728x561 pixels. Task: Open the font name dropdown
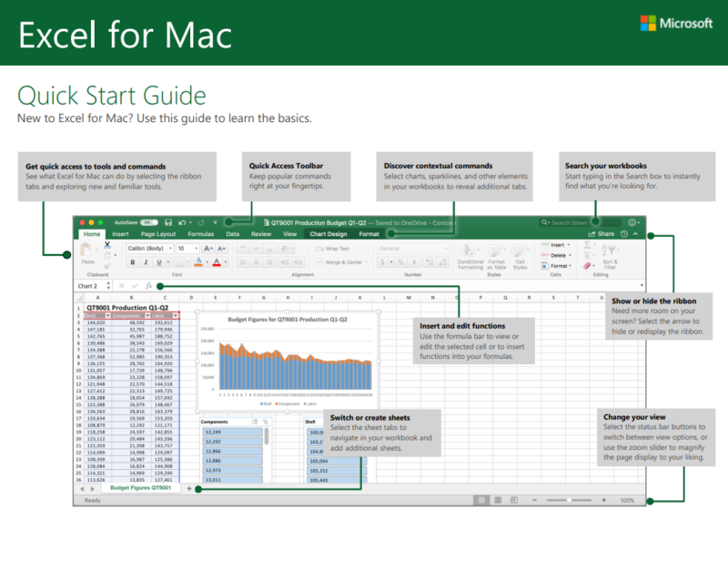[171, 246]
